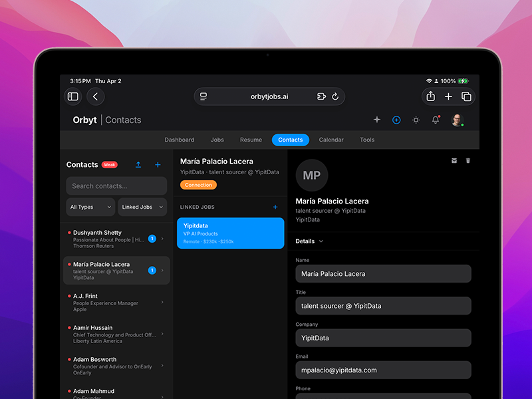Expand Adam Bosworth row chevron
Viewport: 532px width, 399px height.
[x=162, y=365]
